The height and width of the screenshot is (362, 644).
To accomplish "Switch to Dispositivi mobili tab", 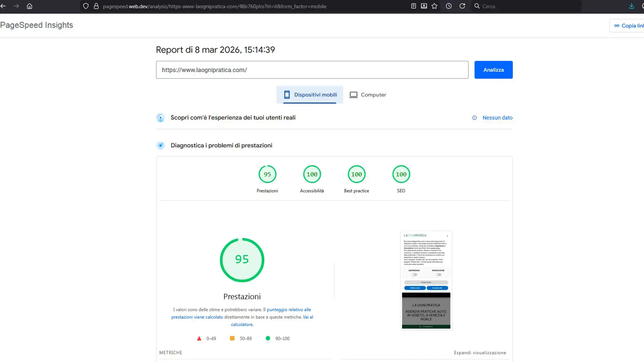I will [310, 95].
